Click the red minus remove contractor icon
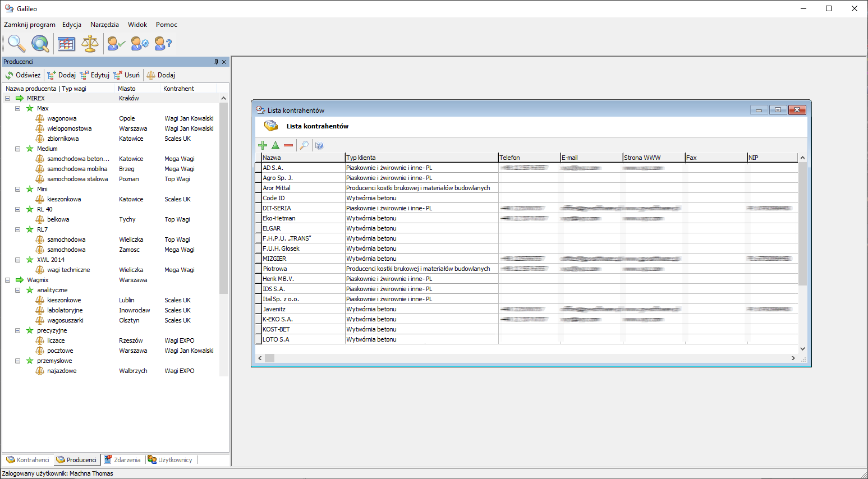Screen dimensions: 868x479 click(288, 145)
